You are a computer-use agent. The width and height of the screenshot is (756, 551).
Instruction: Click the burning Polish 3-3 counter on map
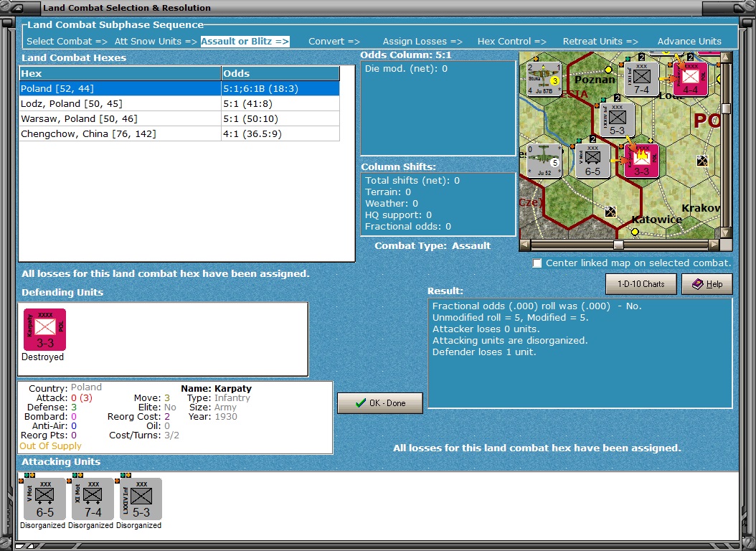click(641, 161)
